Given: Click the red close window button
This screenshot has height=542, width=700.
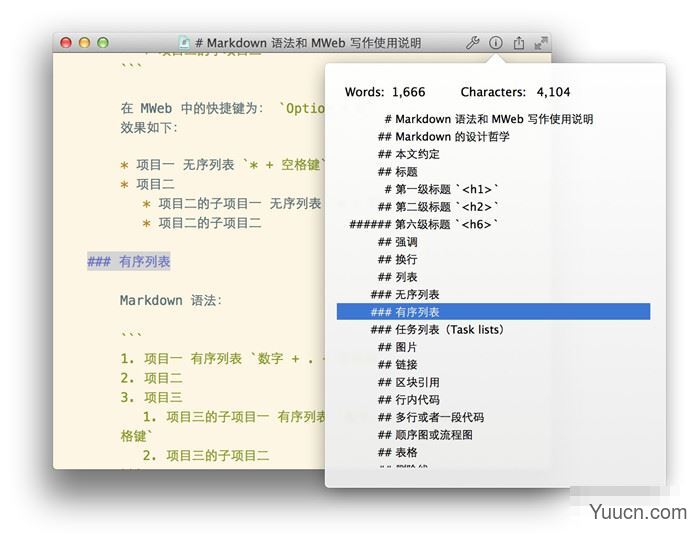Looking at the screenshot, I should click(x=66, y=42).
